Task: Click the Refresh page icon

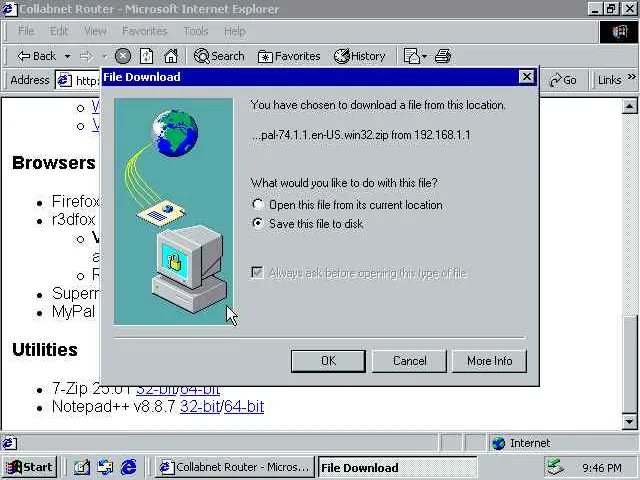Action: 147,56
